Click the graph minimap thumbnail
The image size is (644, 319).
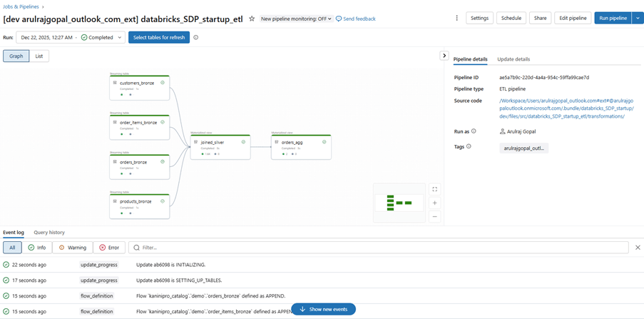(399, 203)
